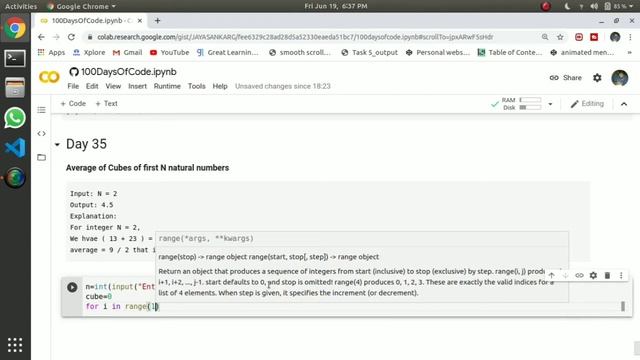
Task: Click the Chrome address bar URL
Action: pos(295,37)
